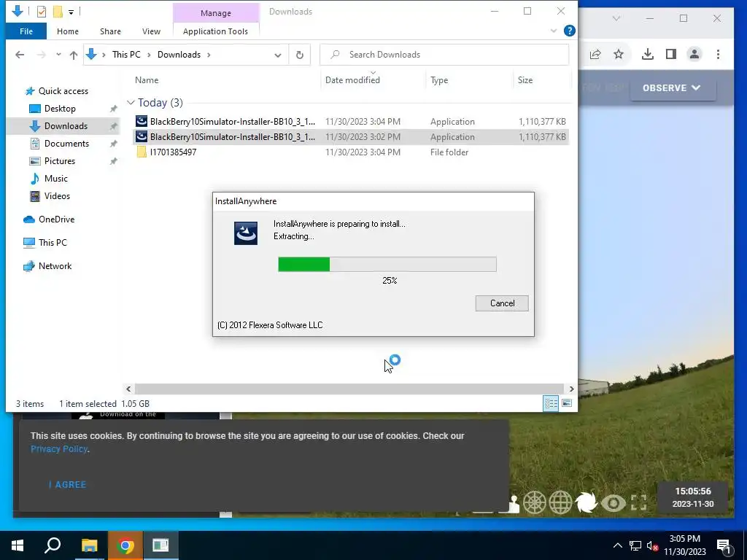Select the I1701385497 folder
Viewport: 747px width, 560px height.
click(x=351, y=152)
